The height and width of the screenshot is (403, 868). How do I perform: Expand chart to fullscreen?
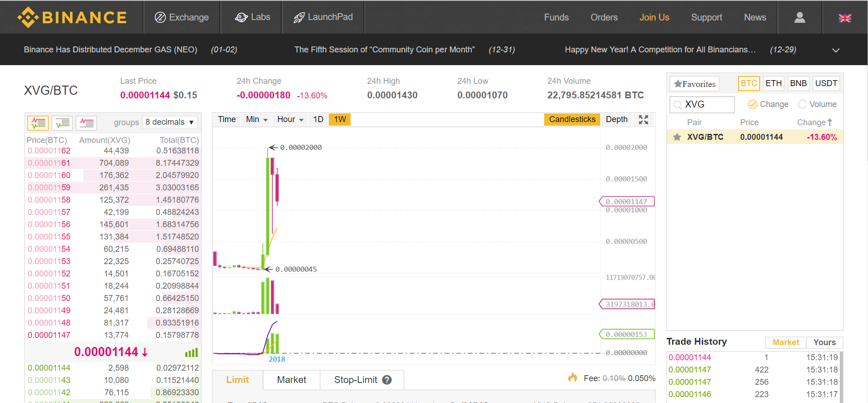[x=643, y=120]
